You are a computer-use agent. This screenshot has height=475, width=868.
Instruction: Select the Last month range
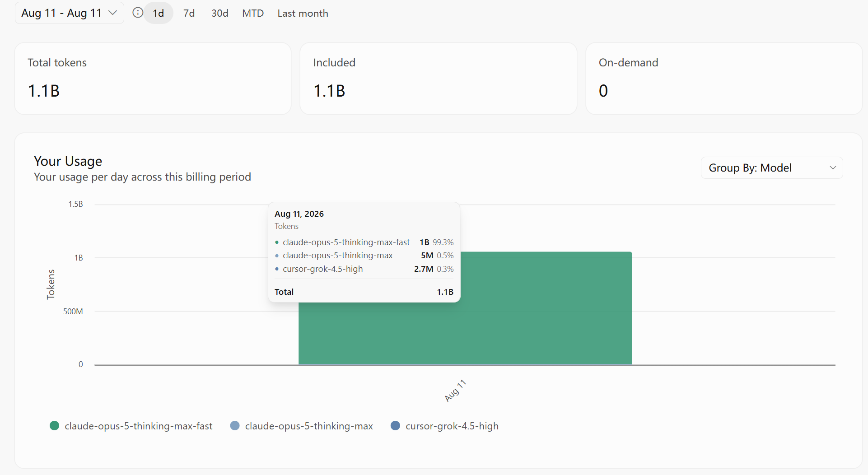(x=303, y=13)
